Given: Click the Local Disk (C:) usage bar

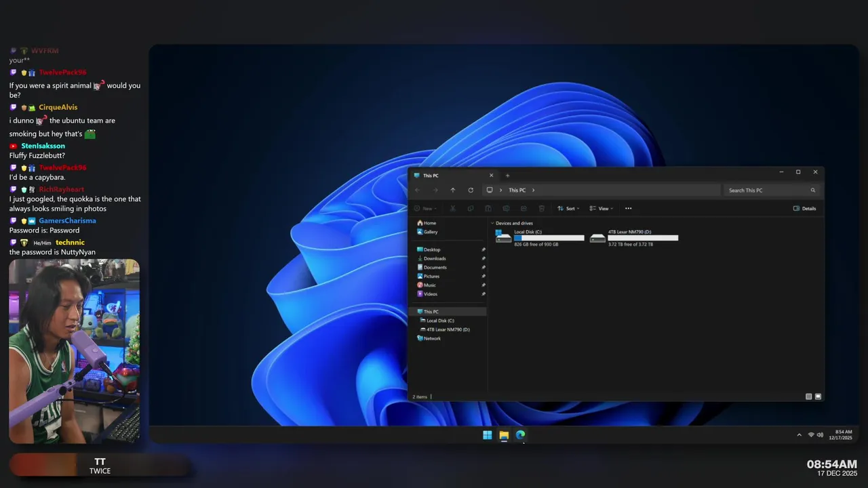Looking at the screenshot, I should pos(549,238).
